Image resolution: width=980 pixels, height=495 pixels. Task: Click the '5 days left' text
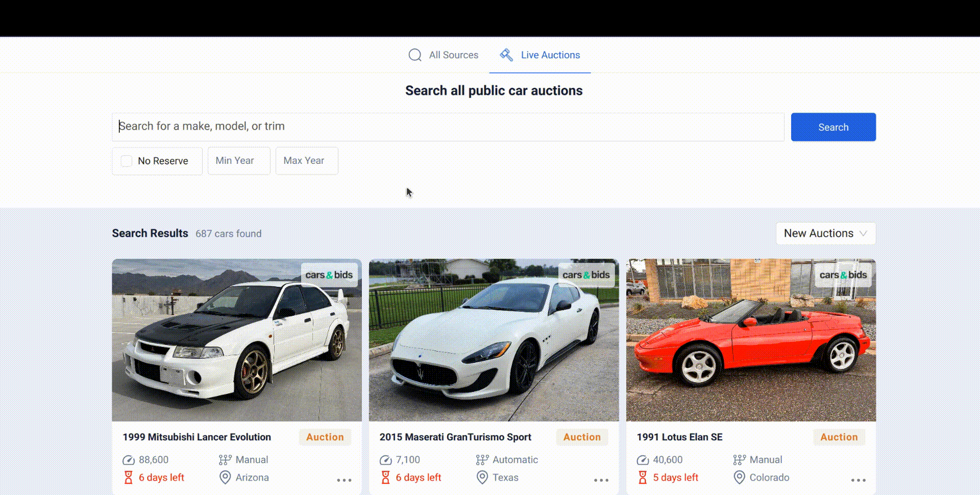(675, 478)
